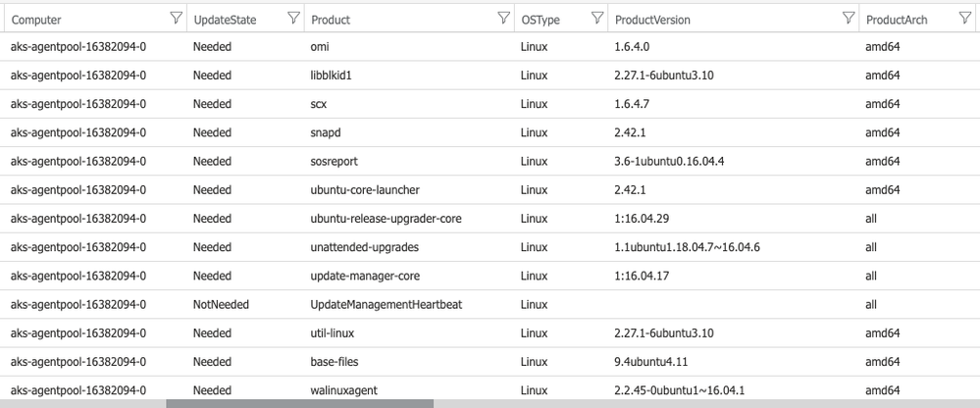
Task: Open the ProductVersion column filter icon
Action: (x=850, y=19)
